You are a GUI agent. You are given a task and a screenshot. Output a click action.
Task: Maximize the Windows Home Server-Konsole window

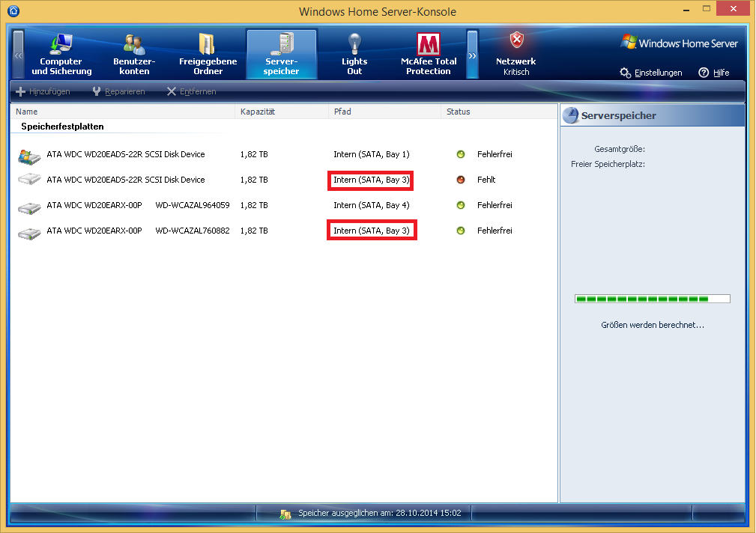click(707, 9)
